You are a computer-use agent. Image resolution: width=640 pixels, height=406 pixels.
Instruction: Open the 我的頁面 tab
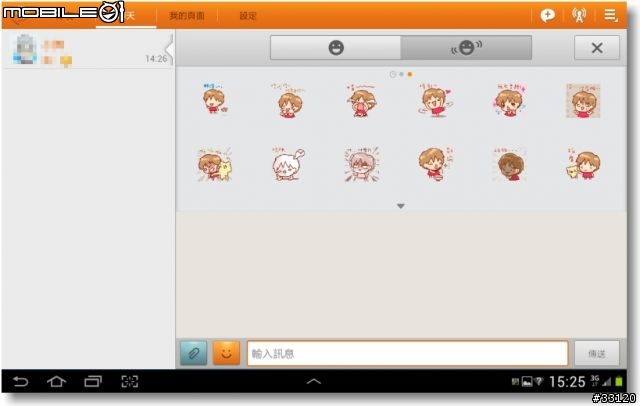[x=187, y=16]
